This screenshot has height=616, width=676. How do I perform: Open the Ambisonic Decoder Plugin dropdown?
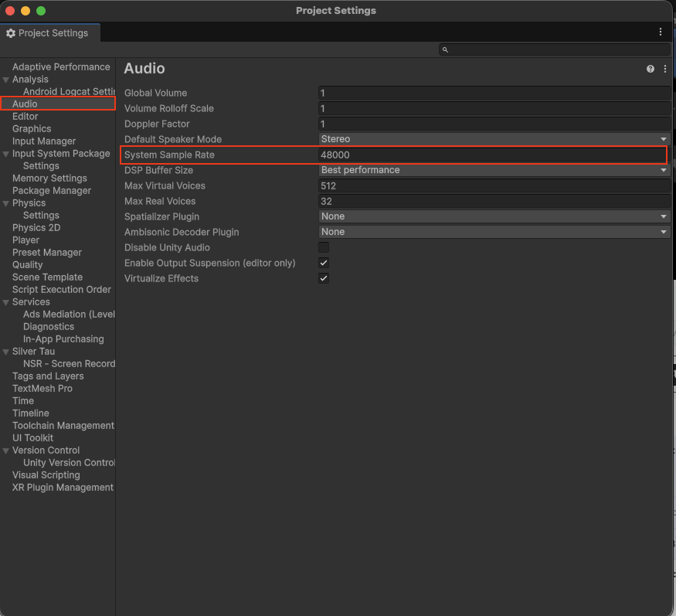[494, 232]
